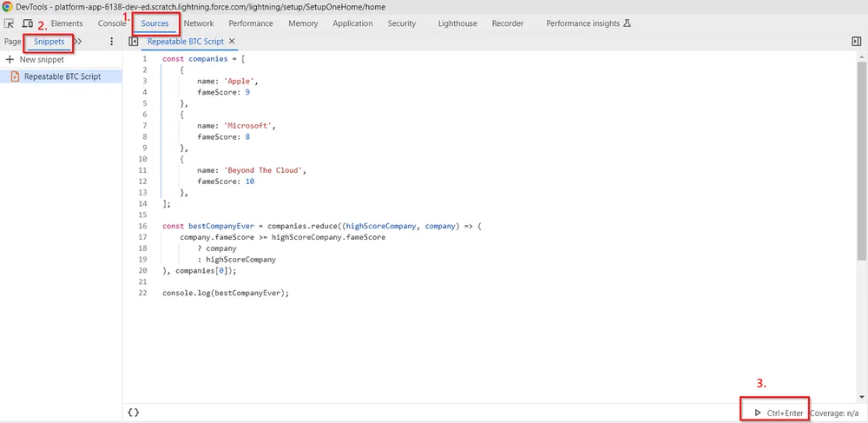
Task: Open the Console tab
Action: tap(112, 23)
